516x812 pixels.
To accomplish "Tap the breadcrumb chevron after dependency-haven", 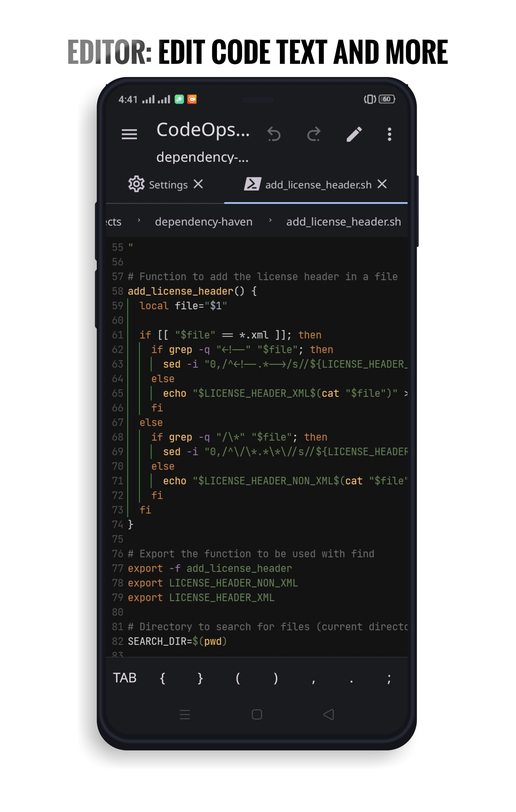I will point(270,222).
